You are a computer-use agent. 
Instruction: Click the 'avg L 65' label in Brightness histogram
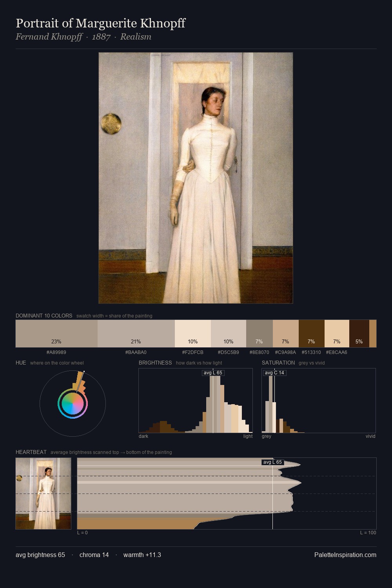coord(213,373)
